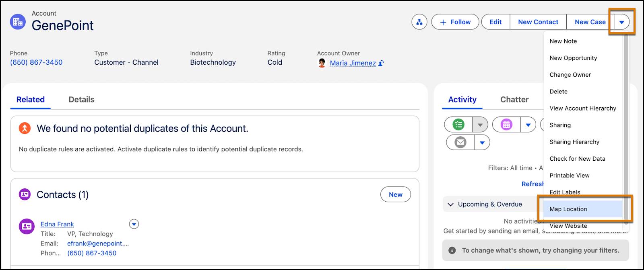Click the Follow button
The height and width of the screenshot is (270, 644).
coord(455,22)
